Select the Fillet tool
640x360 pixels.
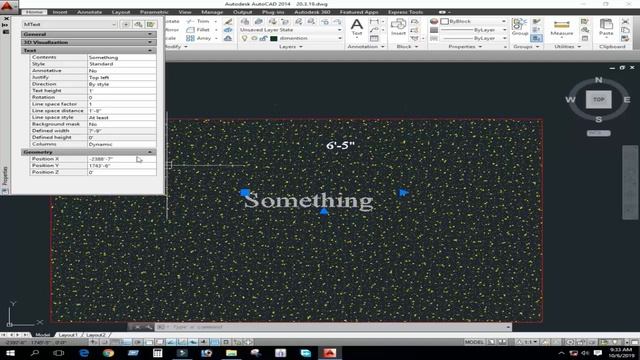point(198,30)
